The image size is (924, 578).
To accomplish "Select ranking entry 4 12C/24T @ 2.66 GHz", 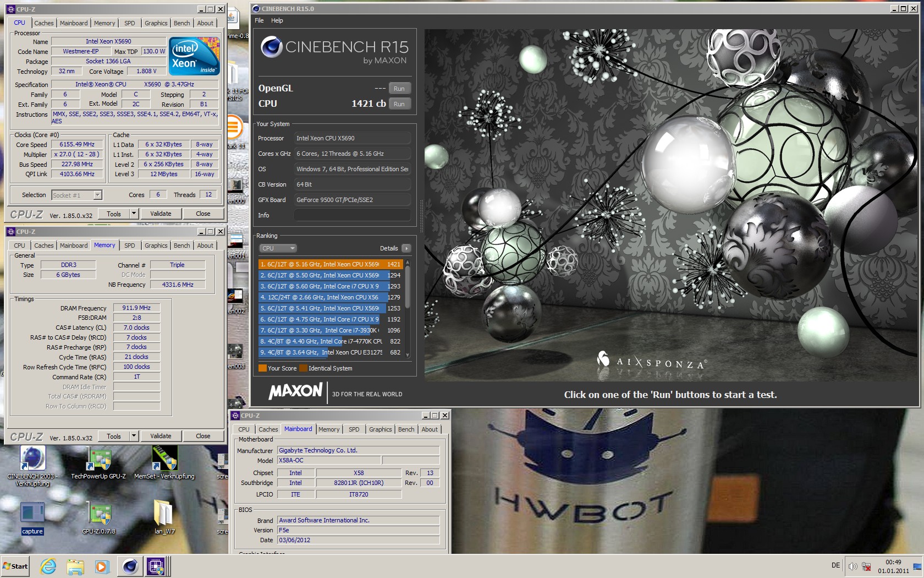I will click(x=331, y=297).
